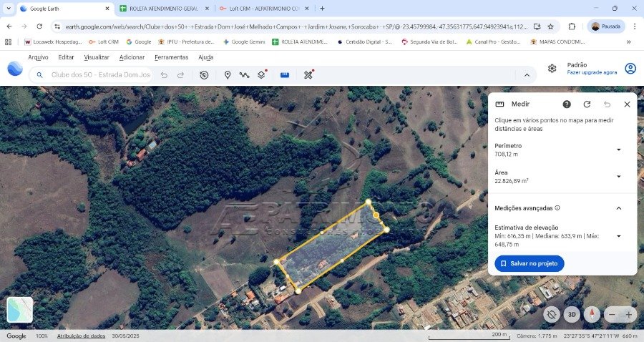Zoom out with the minus button
Image resolution: width=644 pixels, height=342 pixels.
click(612, 315)
